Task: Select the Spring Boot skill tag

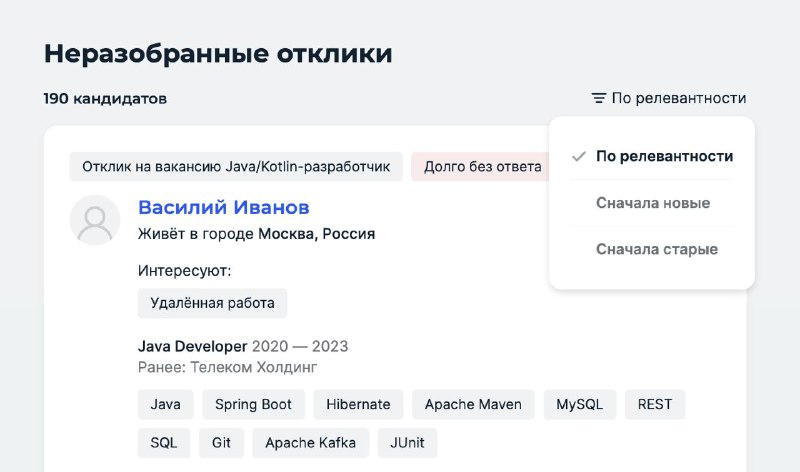Action: (254, 405)
